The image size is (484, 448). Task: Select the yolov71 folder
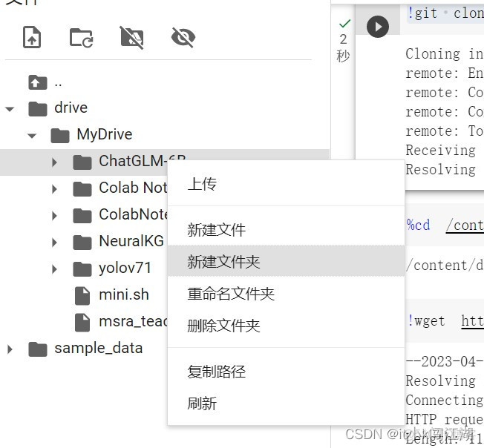pyautogui.click(x=125, y=268)
